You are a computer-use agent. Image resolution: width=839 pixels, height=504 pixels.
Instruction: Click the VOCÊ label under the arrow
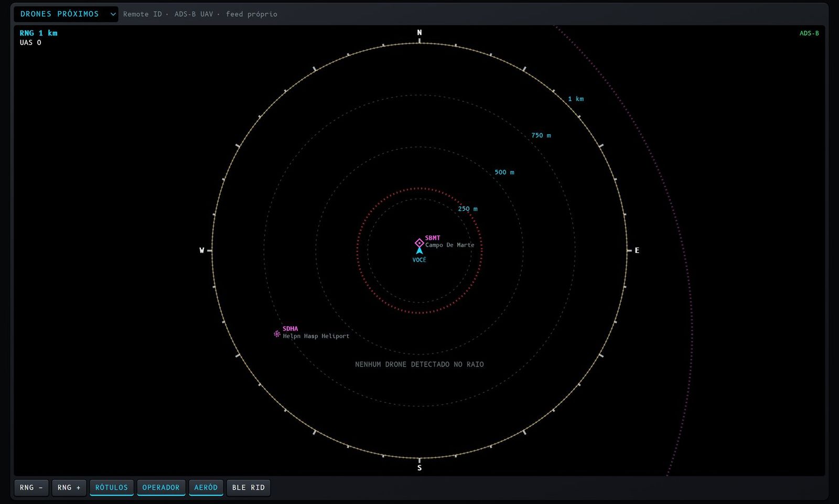[419, 260]
